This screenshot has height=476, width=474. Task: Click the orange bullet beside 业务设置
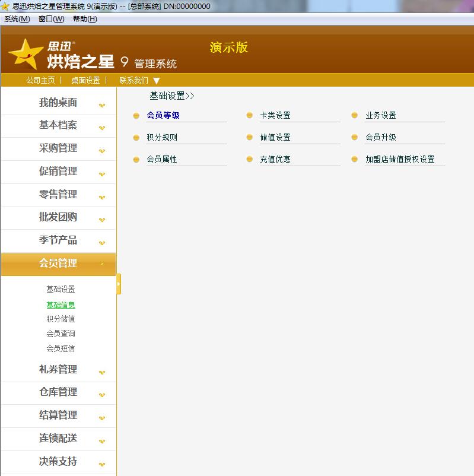pos(354,115)
